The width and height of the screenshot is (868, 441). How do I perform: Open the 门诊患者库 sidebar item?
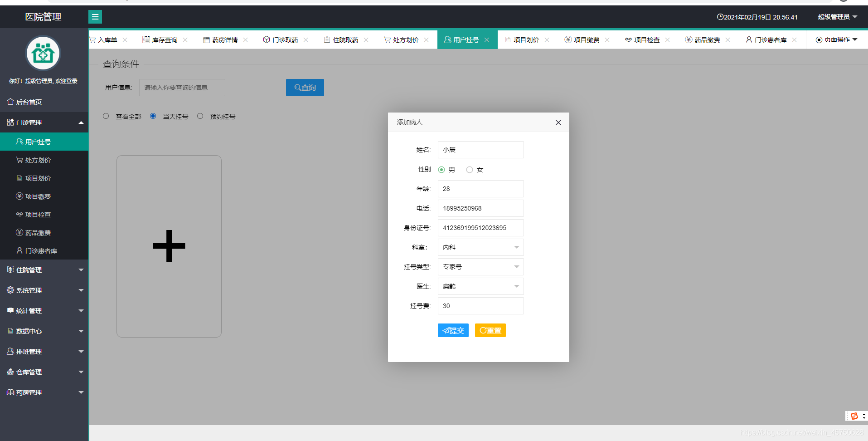click(40, 250)
